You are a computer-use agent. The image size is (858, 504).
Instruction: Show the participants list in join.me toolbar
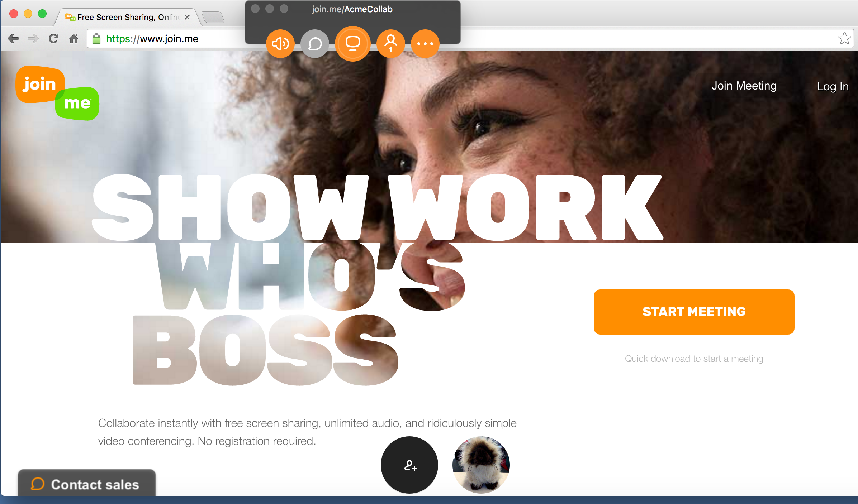[x=391, y=44]
